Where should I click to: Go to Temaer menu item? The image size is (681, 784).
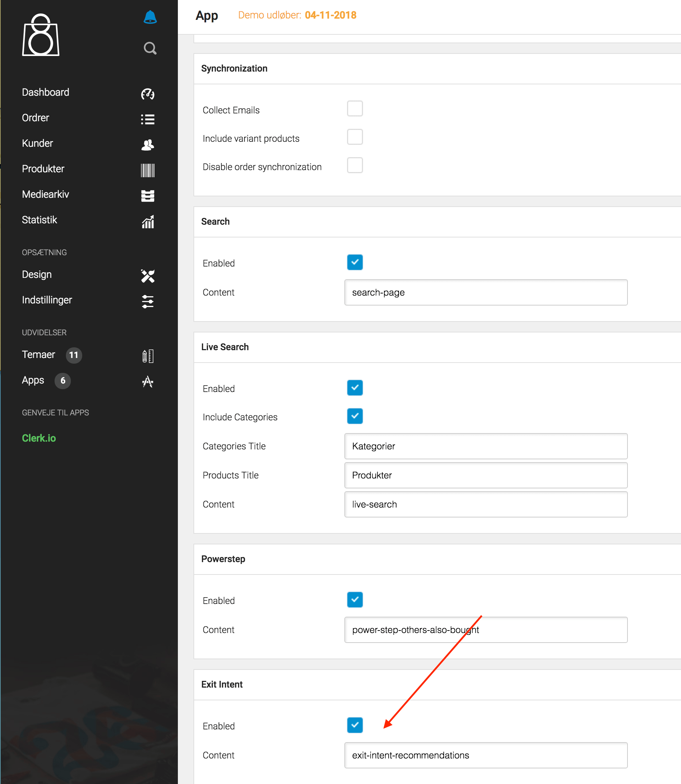click(38, 354)
